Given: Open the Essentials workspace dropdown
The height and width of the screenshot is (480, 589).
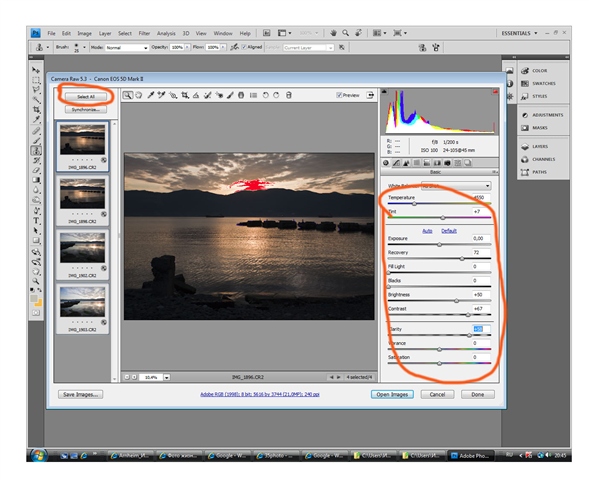Looking at the screenshot, I should 519,33.
